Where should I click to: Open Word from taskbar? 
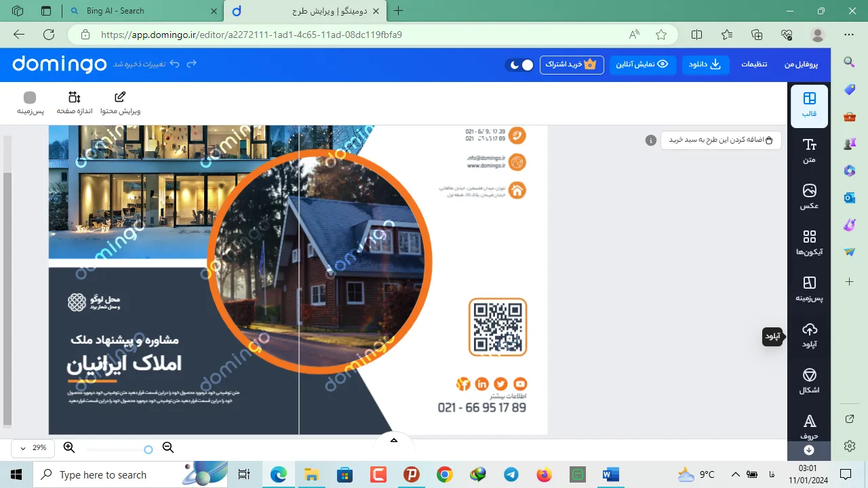coord(610,474)
